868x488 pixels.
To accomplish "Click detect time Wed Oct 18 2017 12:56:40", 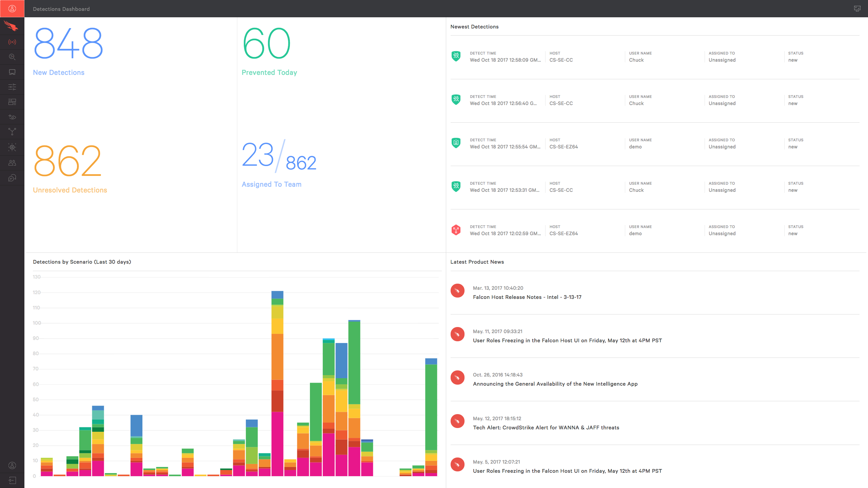I will pos(503,103).
